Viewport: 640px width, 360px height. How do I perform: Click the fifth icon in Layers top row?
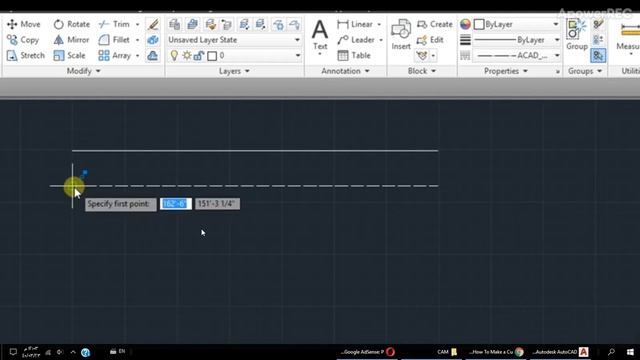coord(244,24)
